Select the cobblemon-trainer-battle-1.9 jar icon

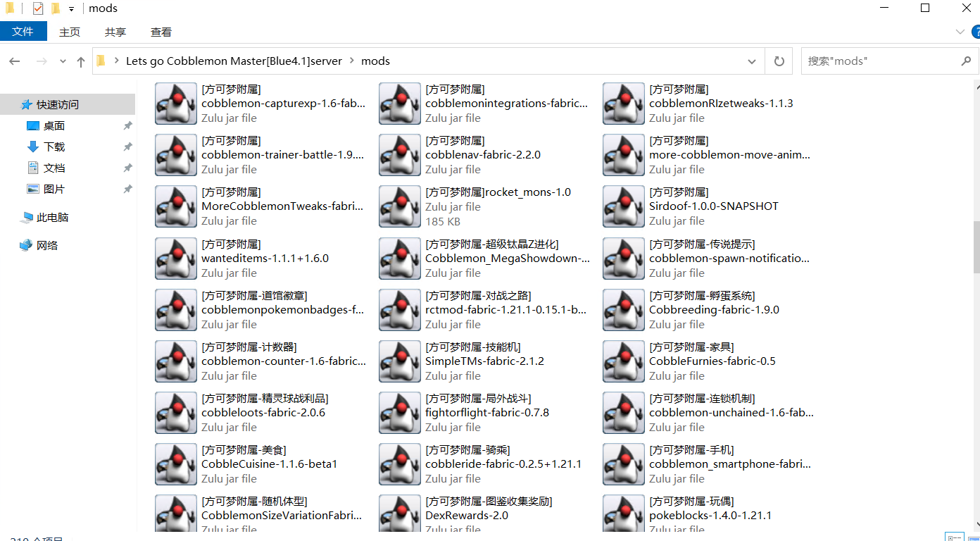tap(176, 155)
